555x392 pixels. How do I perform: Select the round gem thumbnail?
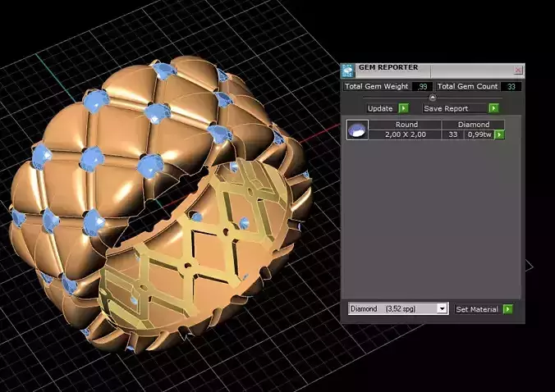click(x=357, y=130)
